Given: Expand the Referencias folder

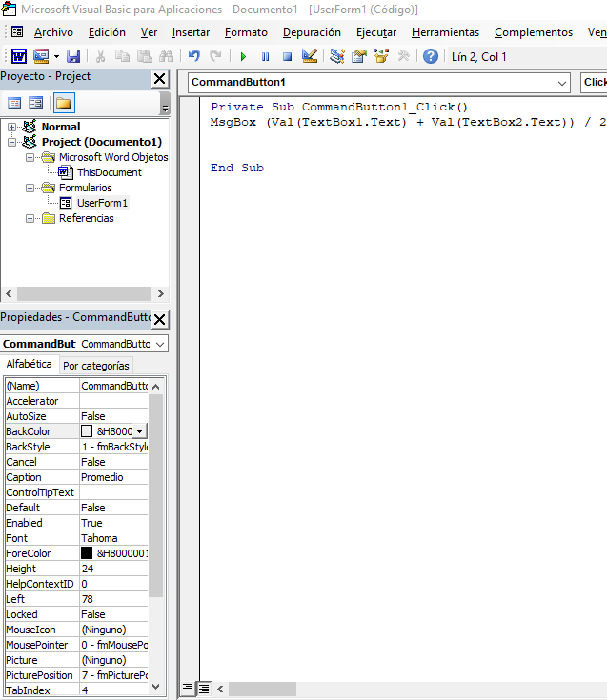Looking at the screenshot, I should [30, 218].
